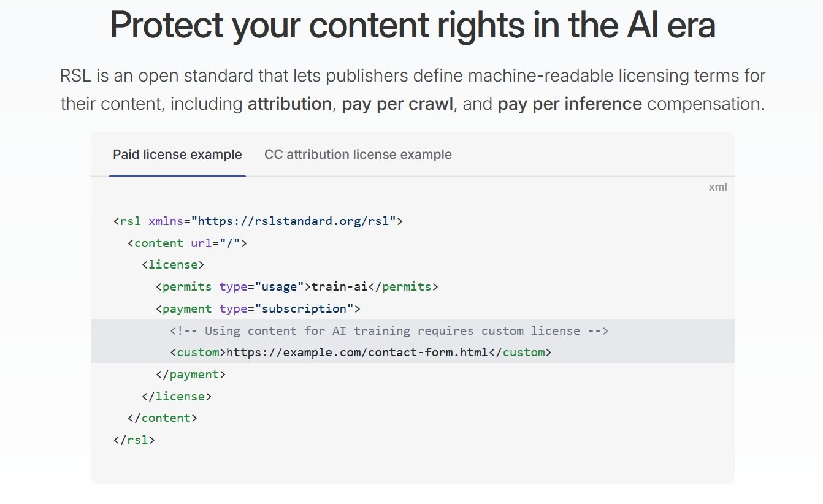
Task: Switch to the Paid license example tab
Action: tap(177, 155)
